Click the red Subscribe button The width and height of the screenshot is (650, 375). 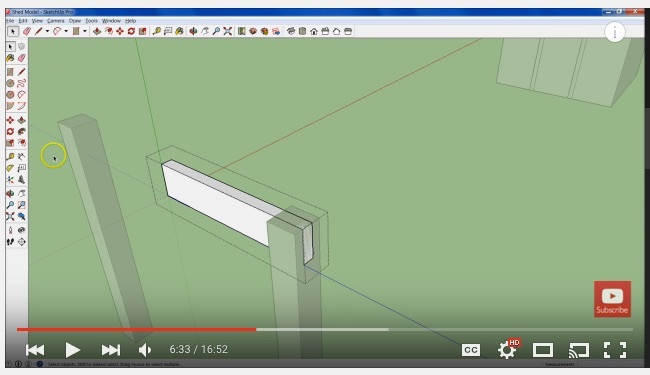[612, 299]
